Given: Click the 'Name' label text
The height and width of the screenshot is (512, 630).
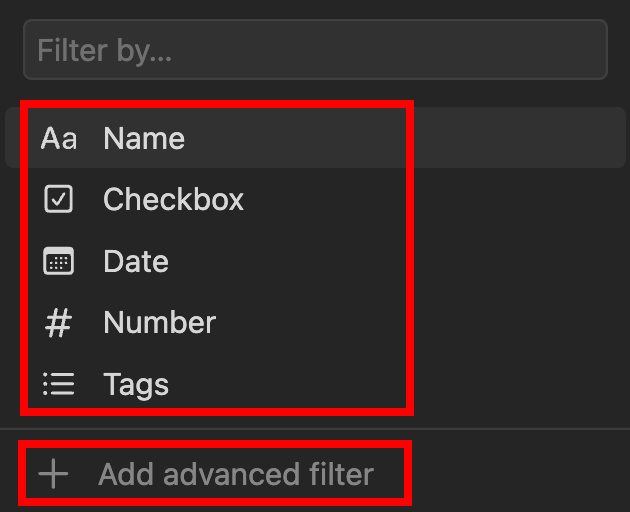Looking at the screenshot, I should pos(144,138).
